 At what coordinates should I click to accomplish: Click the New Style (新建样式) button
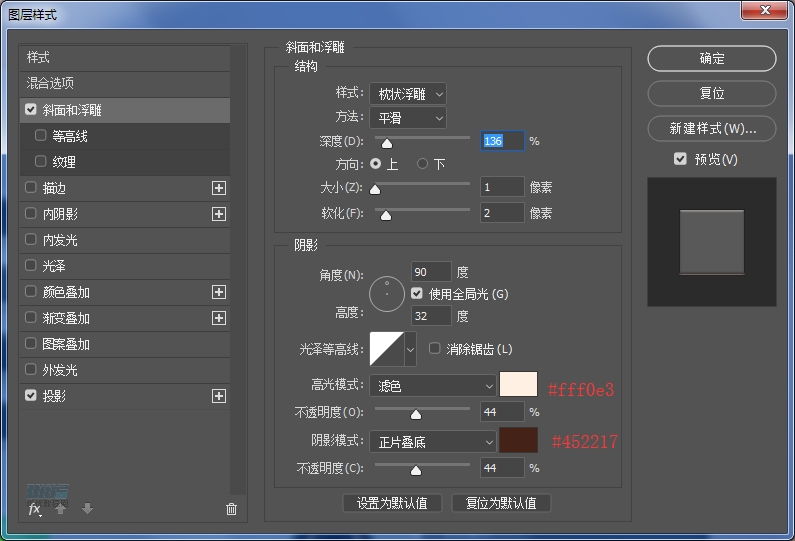[x=711, y=129]
